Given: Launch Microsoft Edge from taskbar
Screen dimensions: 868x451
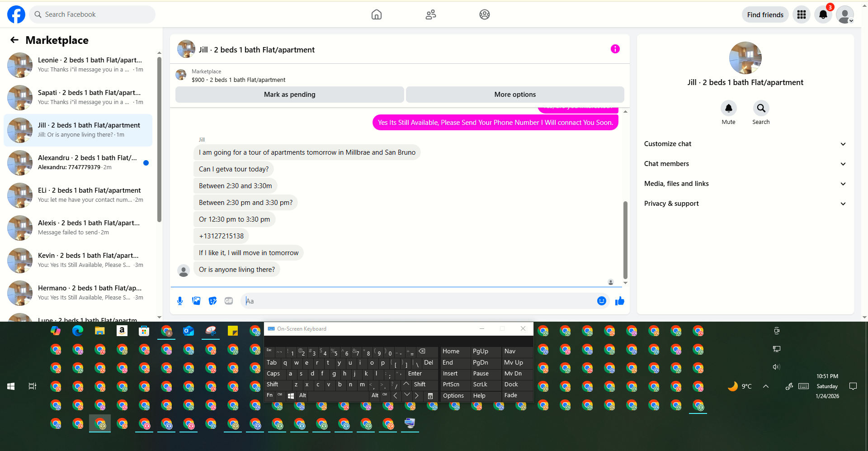Looking at the screenshot, I should point(78,331).
